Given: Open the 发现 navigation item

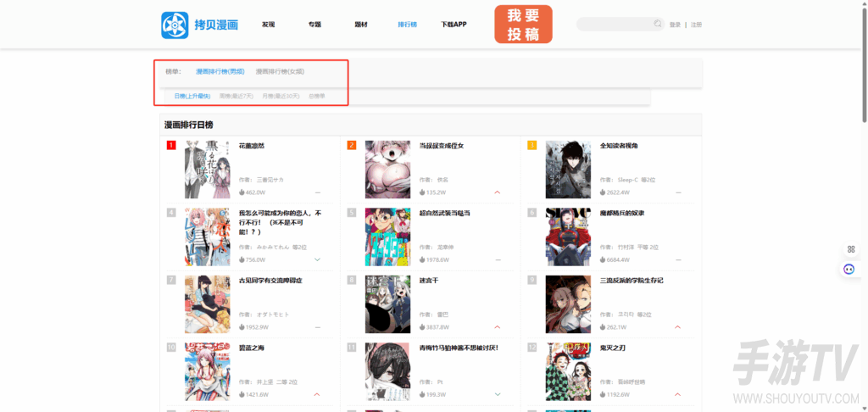Looking at the screenshot, I should click(x=269, y=25).
